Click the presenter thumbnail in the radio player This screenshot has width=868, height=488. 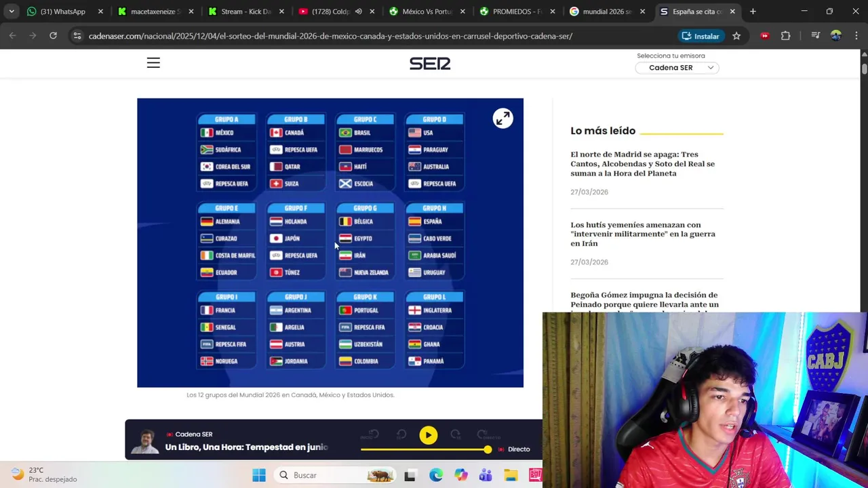click(144, 441)
